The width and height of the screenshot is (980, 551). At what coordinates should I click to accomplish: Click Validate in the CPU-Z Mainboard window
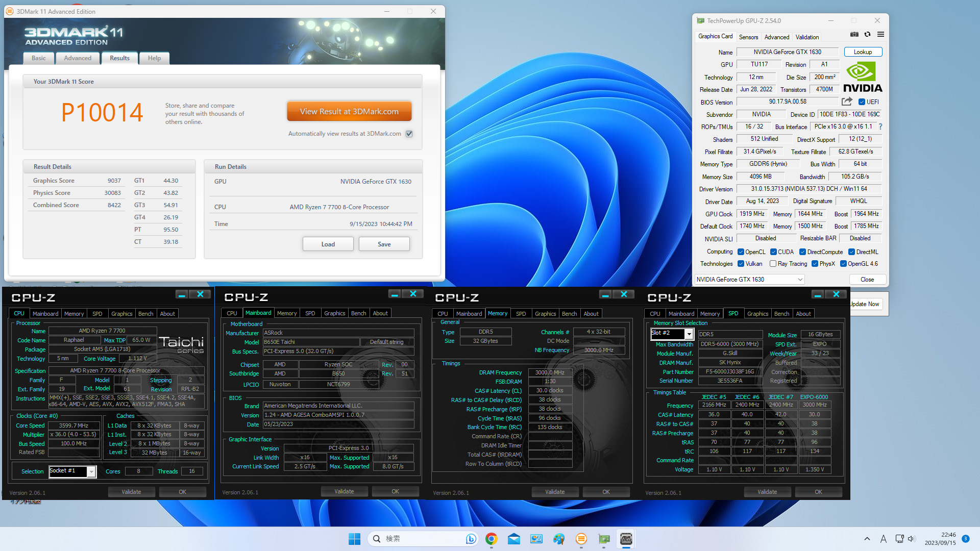pyautogui.click(x=344, y=491)
